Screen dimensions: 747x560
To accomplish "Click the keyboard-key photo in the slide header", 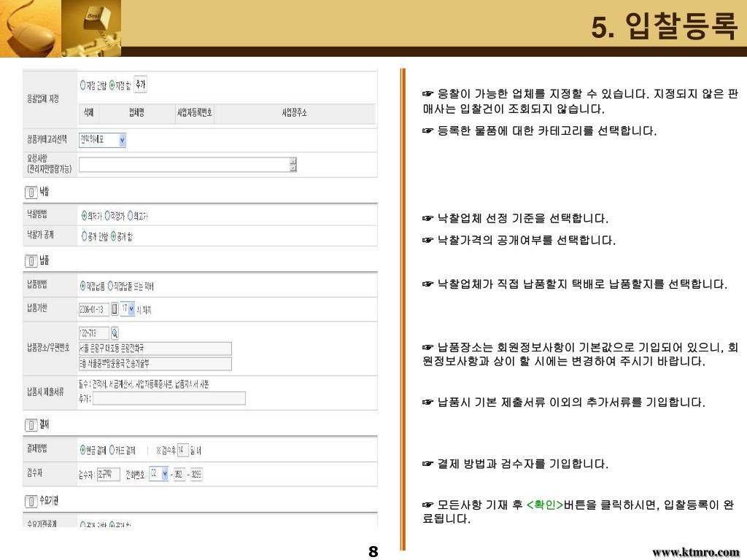I will 91,28.
